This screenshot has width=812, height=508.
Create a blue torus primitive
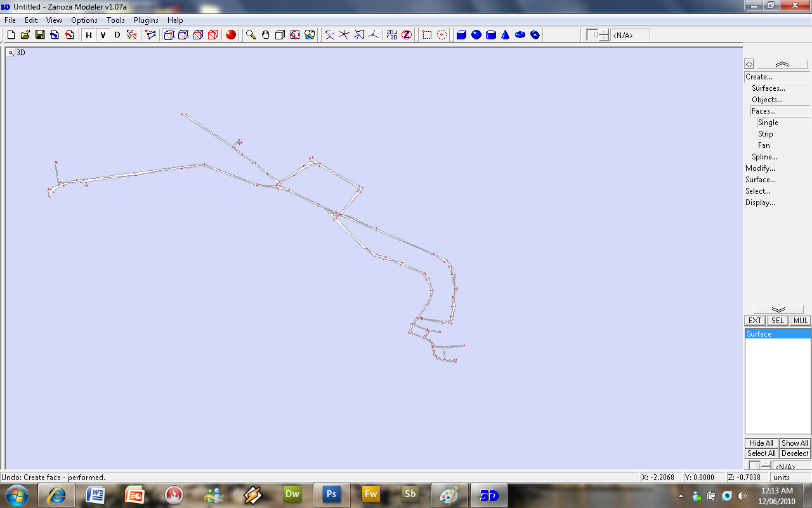point(520,35)
